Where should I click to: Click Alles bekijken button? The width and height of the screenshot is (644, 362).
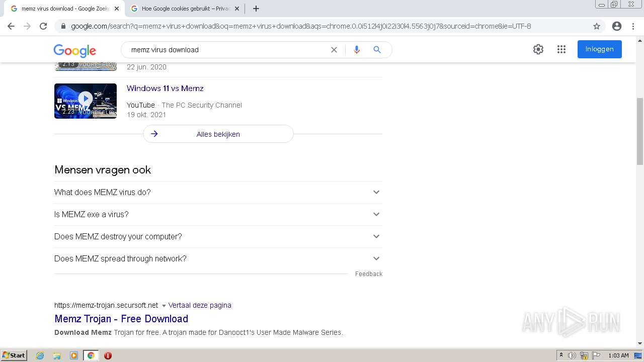tap(218, 134)
